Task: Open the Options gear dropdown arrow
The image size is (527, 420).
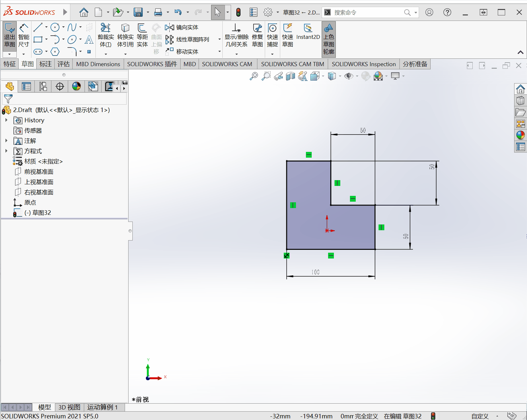Action: (278, 13)
